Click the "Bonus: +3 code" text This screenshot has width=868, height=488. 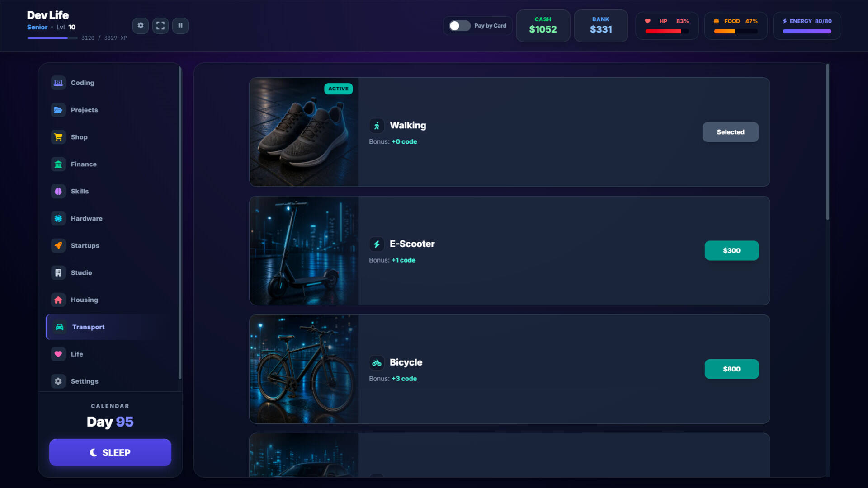(393, 379)
